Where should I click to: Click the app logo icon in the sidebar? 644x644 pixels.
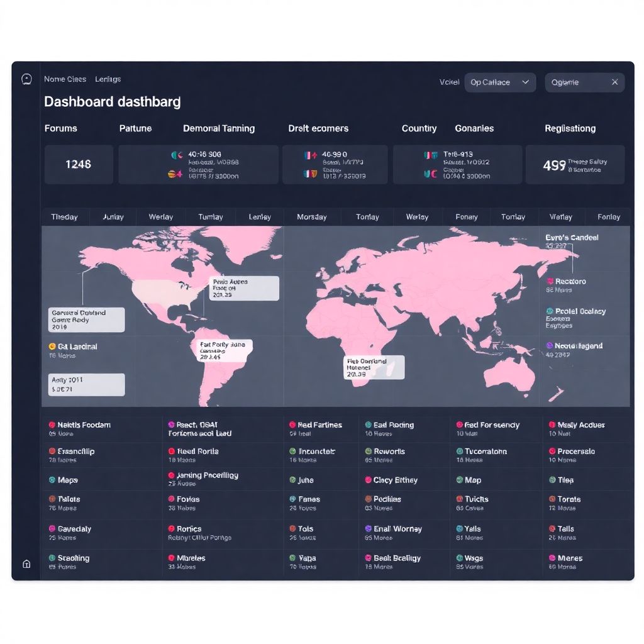point(26,79)
